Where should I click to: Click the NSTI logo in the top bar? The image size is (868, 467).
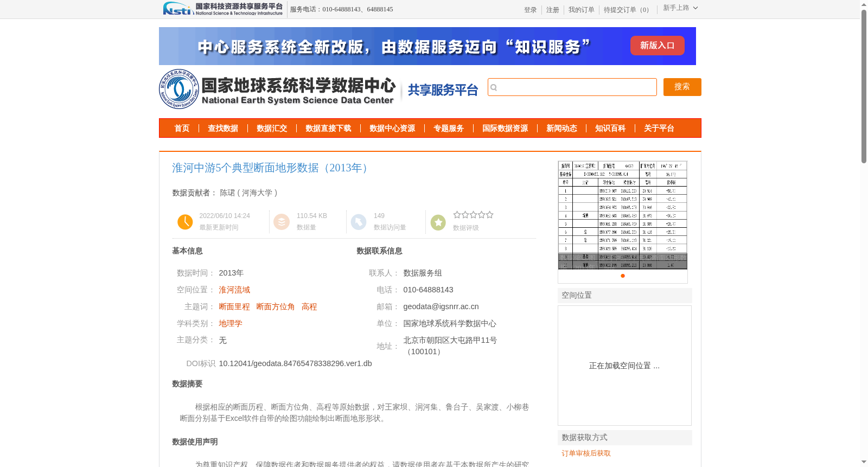(x=223, y=8)
